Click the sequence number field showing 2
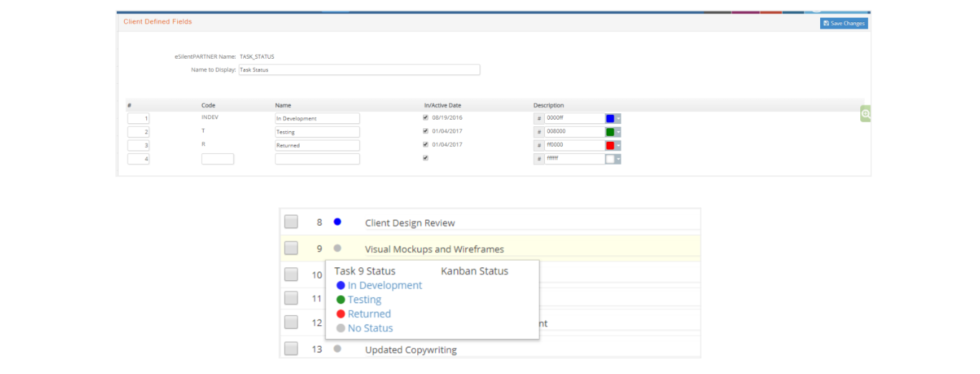Viewport: 980px width, 374px height. [x=138, y=132]
